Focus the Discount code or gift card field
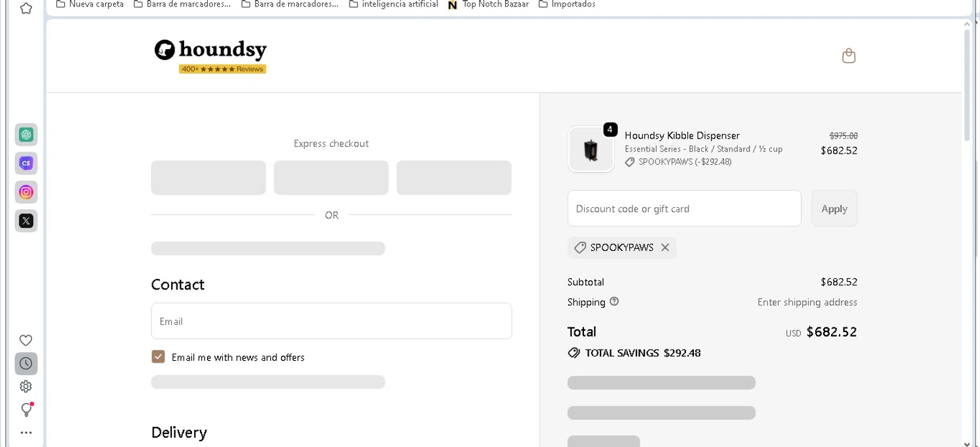Viewport: 980px width, 447px height. click(684, 208)
